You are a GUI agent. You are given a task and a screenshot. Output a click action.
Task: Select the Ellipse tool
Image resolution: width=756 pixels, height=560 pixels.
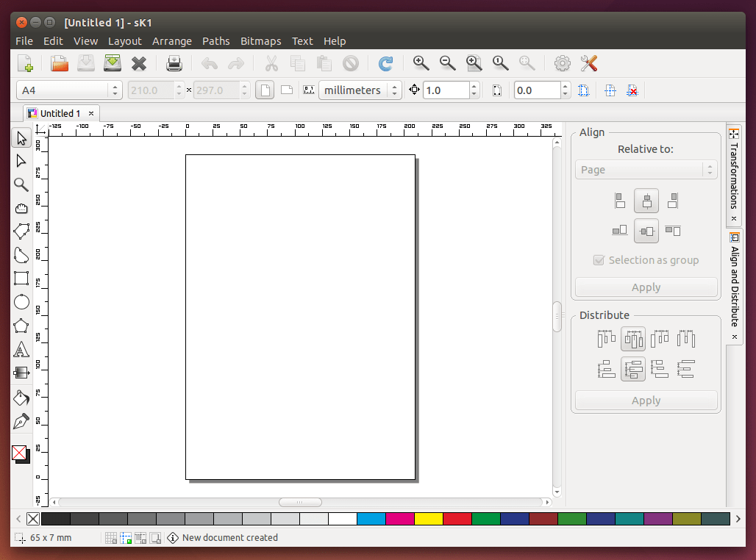click(x=21, y=302)
